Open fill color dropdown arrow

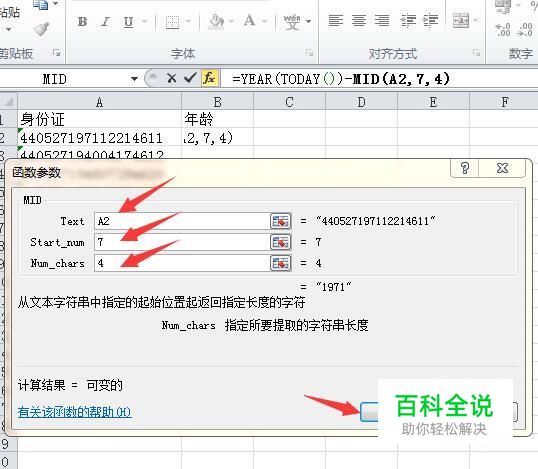tap(231, 22)
